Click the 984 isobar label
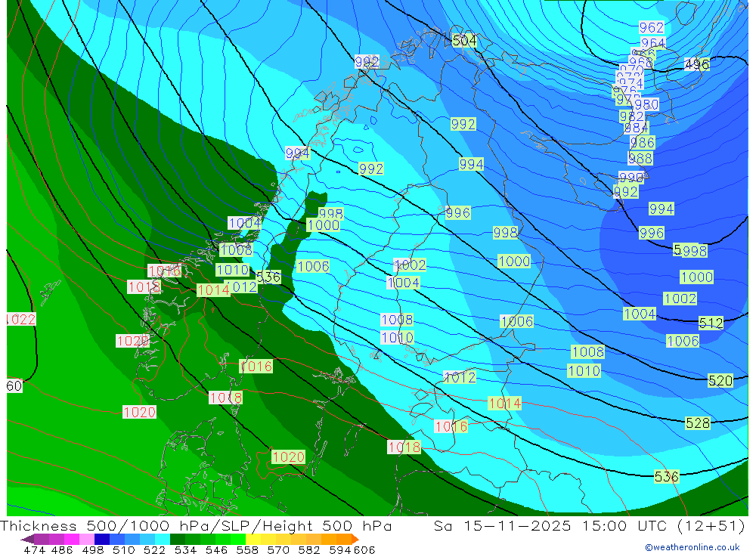Viewport: 756px width, 554px height. [x=636, y=128]
